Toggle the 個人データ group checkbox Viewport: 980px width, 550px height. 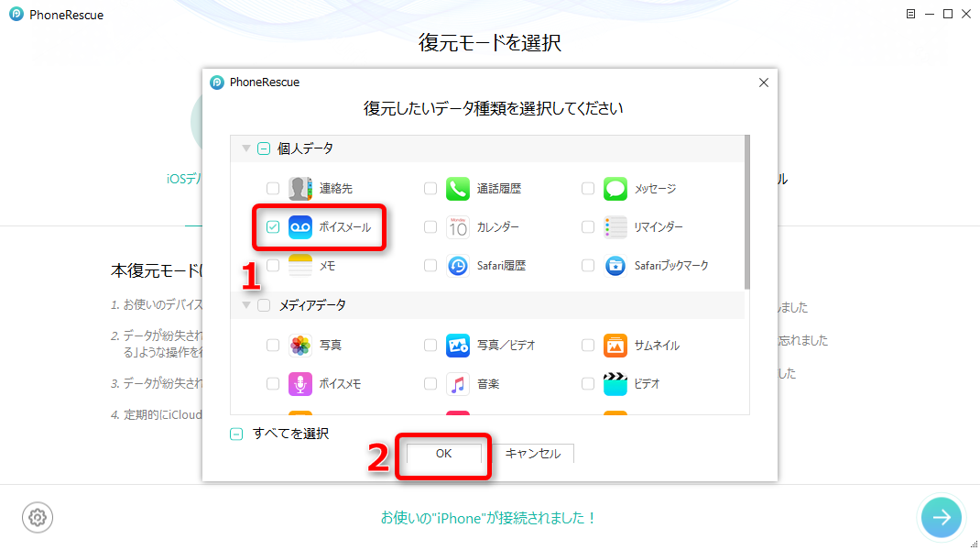[x=264, y=148]
